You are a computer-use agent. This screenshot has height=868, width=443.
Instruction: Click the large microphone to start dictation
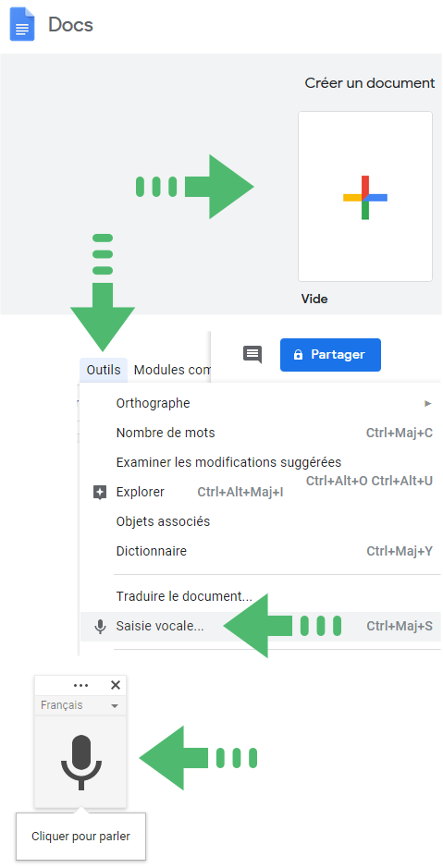click(x=81, y=762)
